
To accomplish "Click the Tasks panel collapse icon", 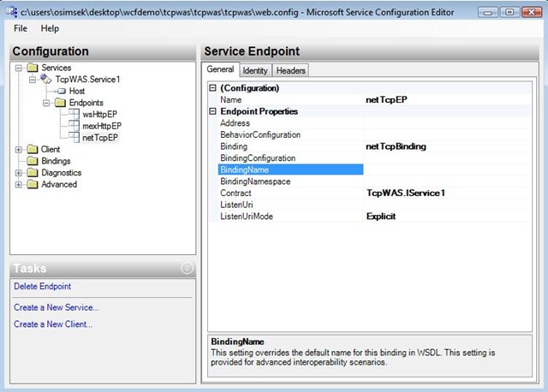I will coord(188,269).
